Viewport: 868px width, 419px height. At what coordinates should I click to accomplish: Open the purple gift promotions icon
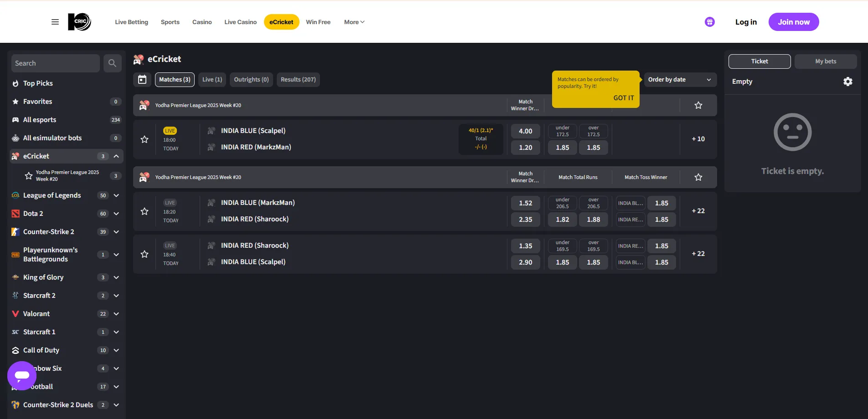click(x=710, y=22)
